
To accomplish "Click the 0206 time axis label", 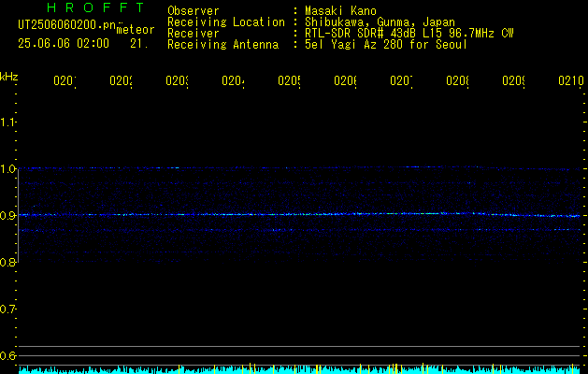I will 345,80.
